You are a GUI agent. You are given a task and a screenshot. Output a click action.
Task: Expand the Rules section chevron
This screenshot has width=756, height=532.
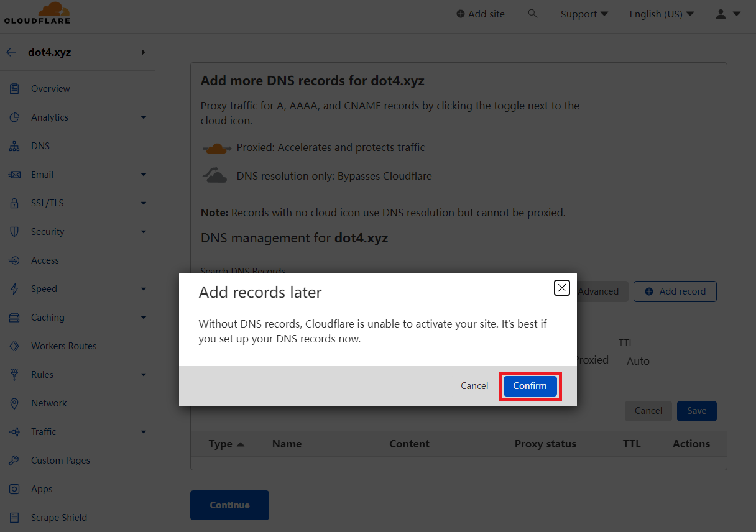click(144, 375)
